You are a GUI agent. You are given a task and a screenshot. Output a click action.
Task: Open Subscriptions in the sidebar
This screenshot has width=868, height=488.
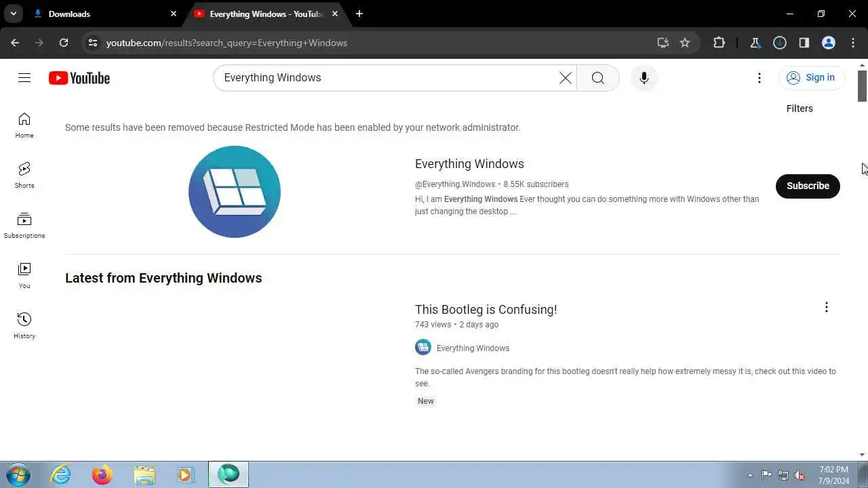(x=24, y=226)
